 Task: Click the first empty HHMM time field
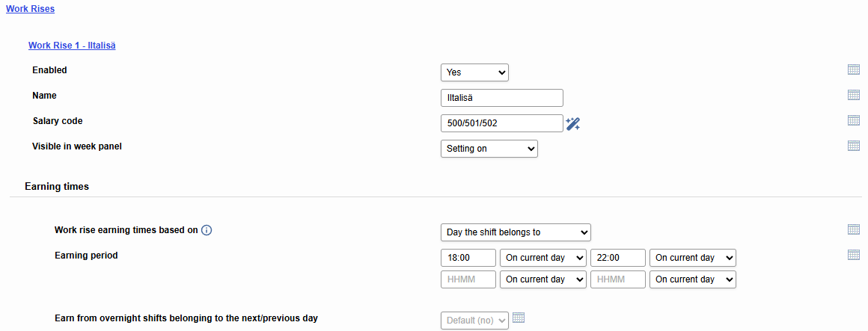click(x=468, y=279)
